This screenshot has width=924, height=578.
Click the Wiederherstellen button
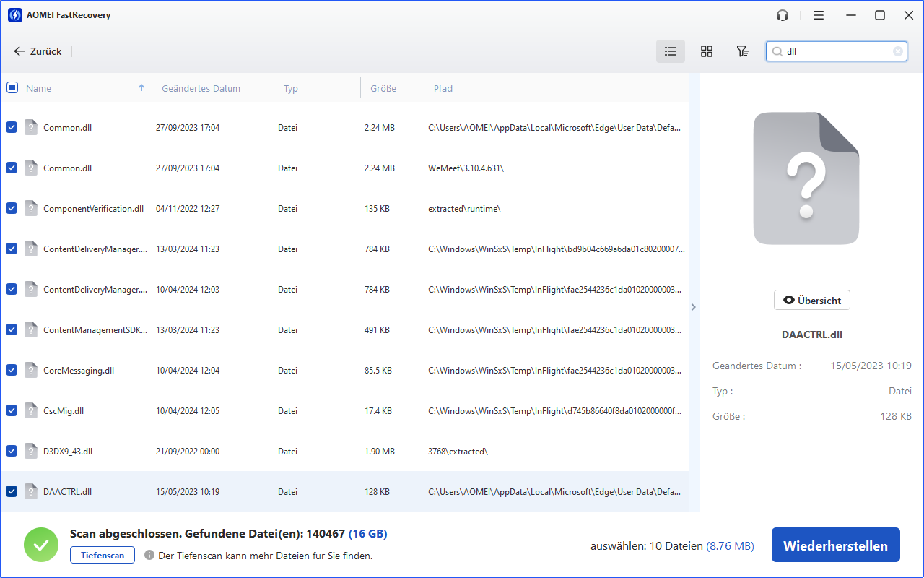click(835, 545)
